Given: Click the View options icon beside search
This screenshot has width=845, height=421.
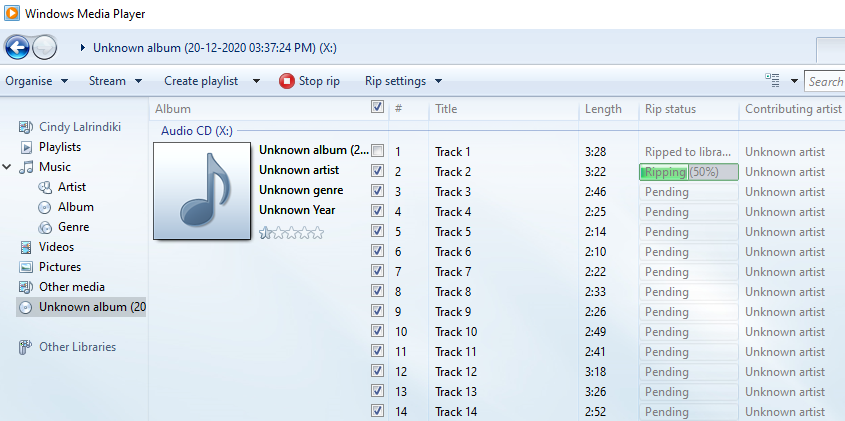Looking at the screenshot, I should (x=772, y=81).
